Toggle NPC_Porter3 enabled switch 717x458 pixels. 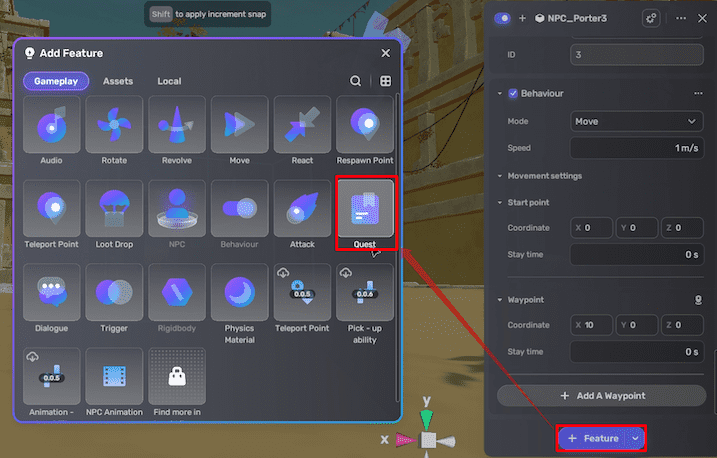pos(502,18)
